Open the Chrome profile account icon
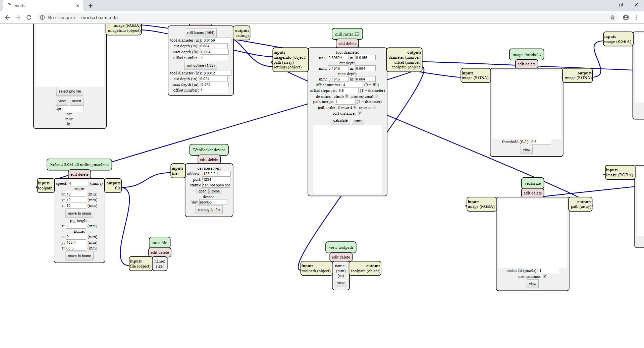 click(626, 17)
